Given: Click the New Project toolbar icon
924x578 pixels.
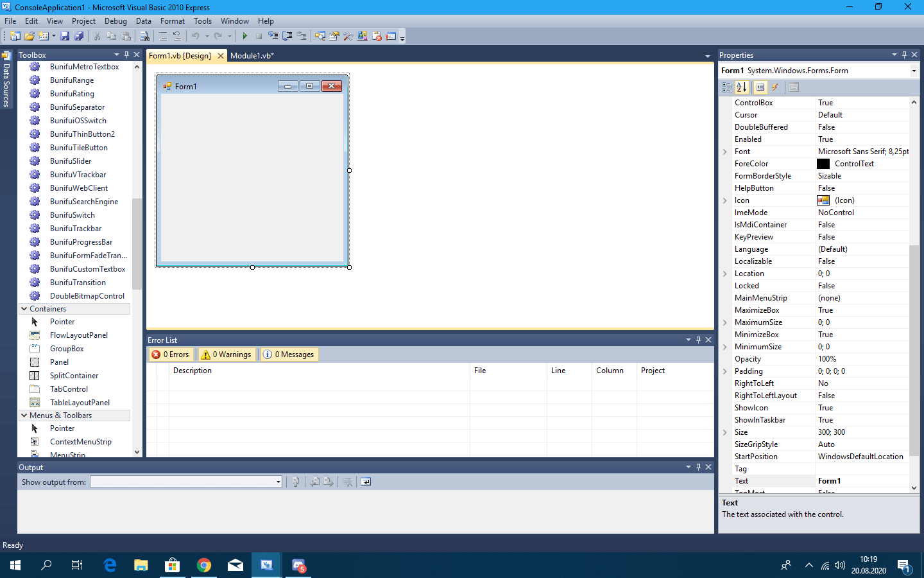Looking at the screenshot, I should [x=15, y=37].
